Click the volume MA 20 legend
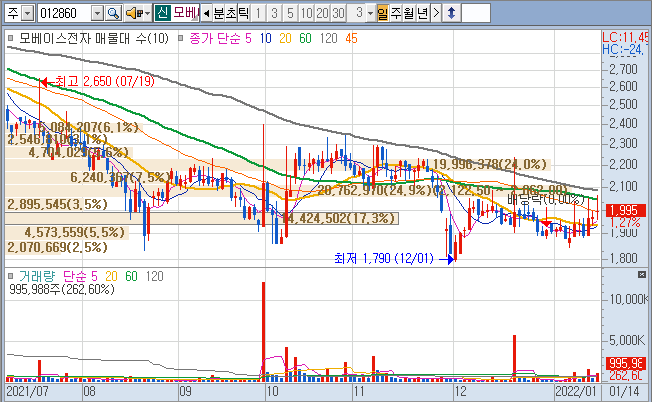652x402 pixels. (x=111, y=276)
